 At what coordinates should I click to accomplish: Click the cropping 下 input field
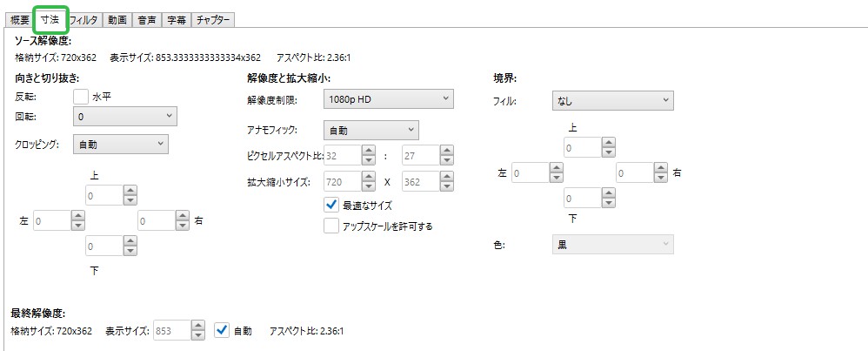(x=104, y=246)
